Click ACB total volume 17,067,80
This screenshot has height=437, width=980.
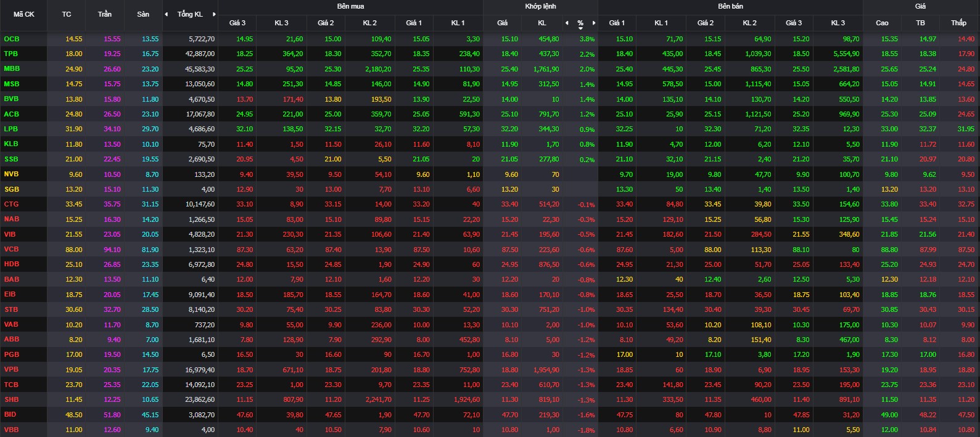coord(200,114)
